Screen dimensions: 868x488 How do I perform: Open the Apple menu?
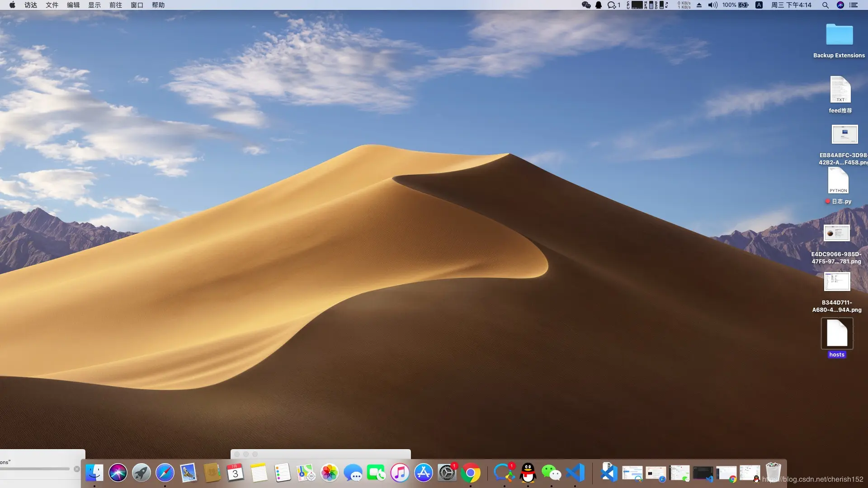point(12,5)
